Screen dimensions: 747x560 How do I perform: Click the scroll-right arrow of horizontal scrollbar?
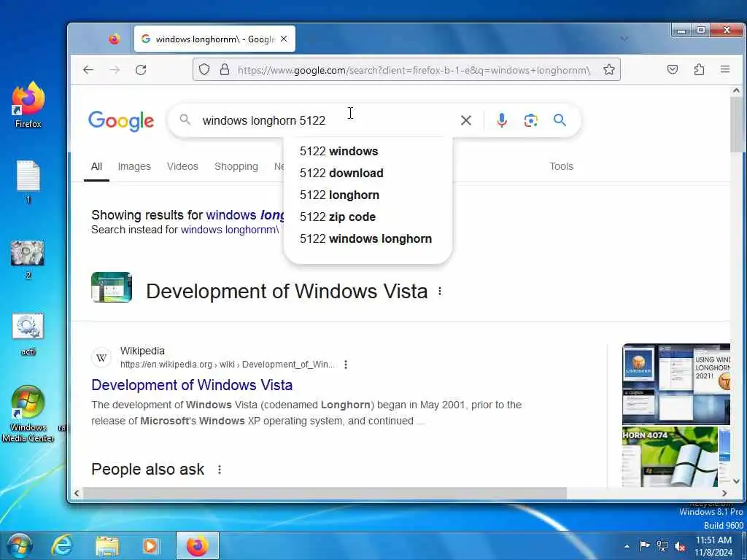point(724,494)
